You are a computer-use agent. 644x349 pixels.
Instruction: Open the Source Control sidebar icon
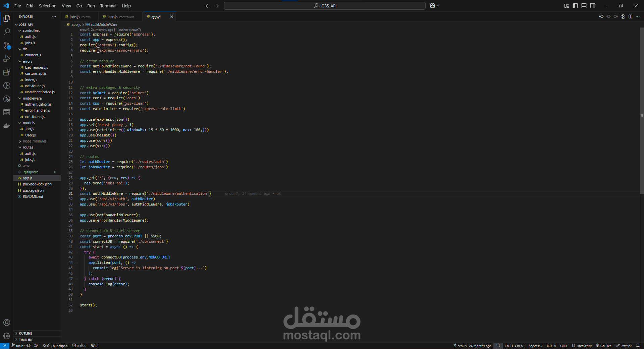click(x=7, y=45)
